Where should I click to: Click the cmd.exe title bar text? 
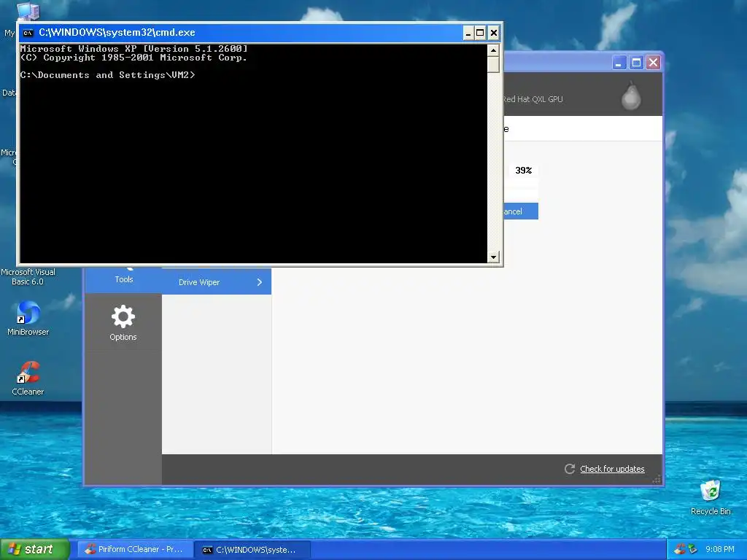117,32
